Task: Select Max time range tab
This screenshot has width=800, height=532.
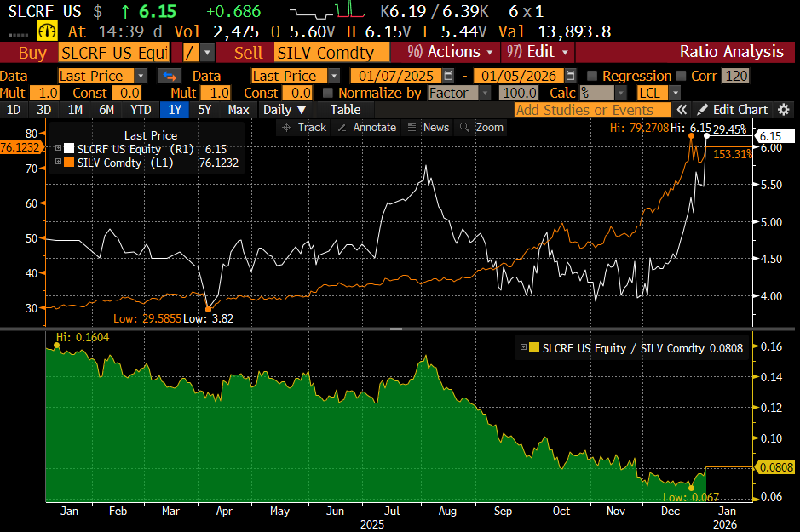Action: coord(239,110)
